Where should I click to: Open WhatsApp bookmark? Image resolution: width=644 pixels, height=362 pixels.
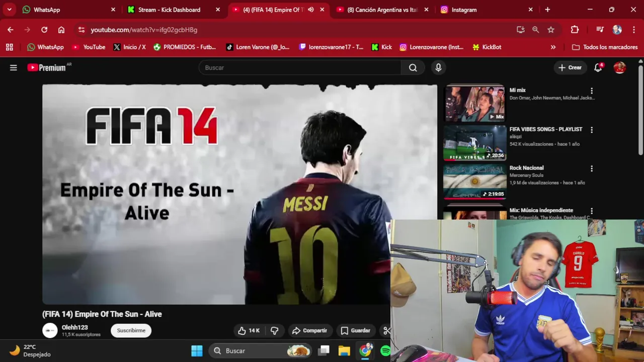(x=45, y=47)
